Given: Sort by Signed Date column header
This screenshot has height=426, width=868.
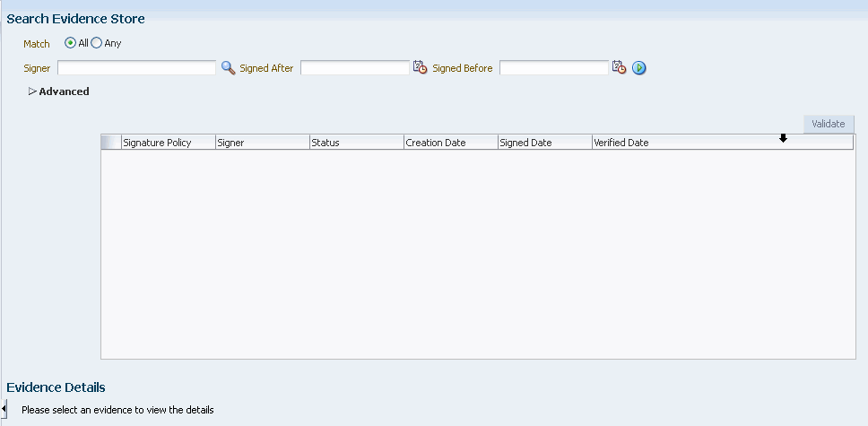Looking at the screenshot, I should tap(544, 143).
